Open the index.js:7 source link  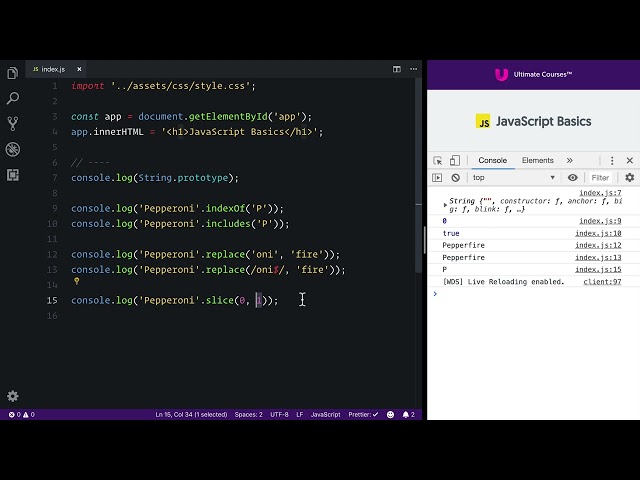click(x=600, y=193)
